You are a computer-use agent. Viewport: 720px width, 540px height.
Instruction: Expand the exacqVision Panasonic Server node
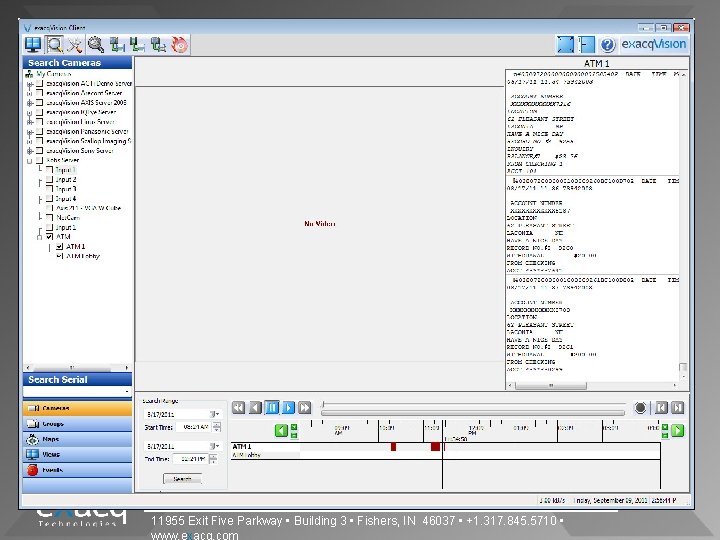click(30, 132)
